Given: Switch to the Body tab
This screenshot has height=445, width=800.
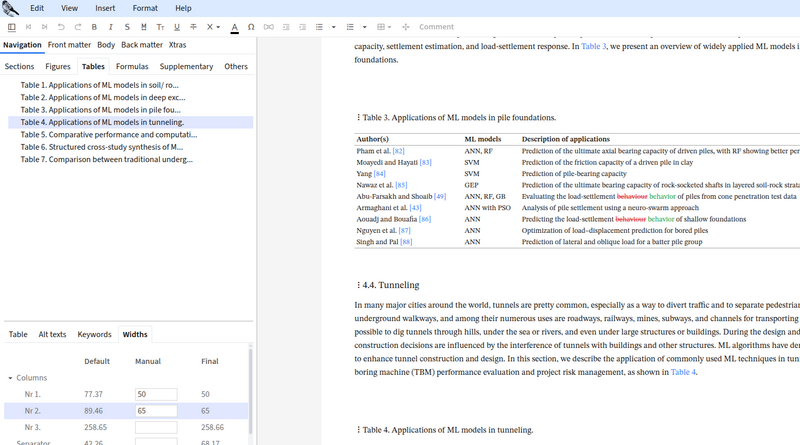Looking at the screenshot, I should [106, 45].
